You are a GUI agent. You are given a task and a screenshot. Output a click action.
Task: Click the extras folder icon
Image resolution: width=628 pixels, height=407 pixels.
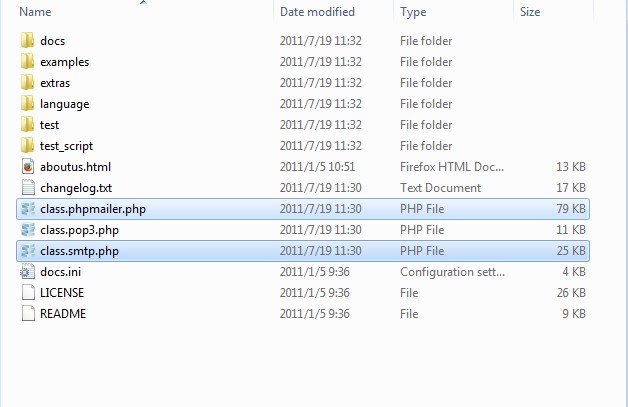click(x=28, y=83)
